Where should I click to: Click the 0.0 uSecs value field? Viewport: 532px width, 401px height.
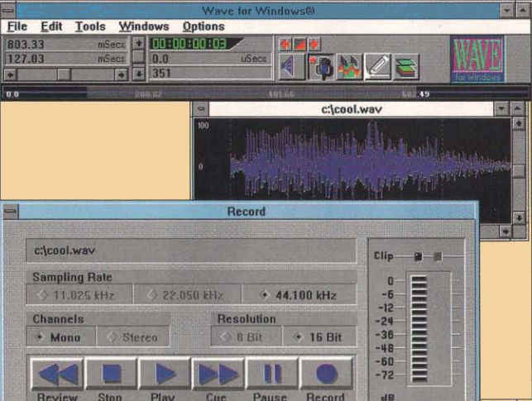[210, 59]
